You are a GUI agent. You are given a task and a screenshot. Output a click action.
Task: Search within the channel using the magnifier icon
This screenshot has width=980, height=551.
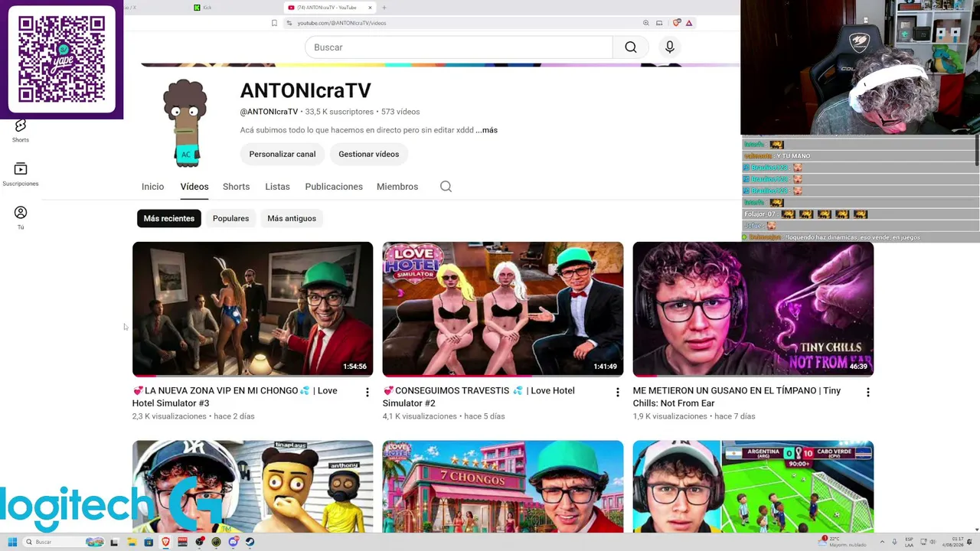click(x=446, y=187)
